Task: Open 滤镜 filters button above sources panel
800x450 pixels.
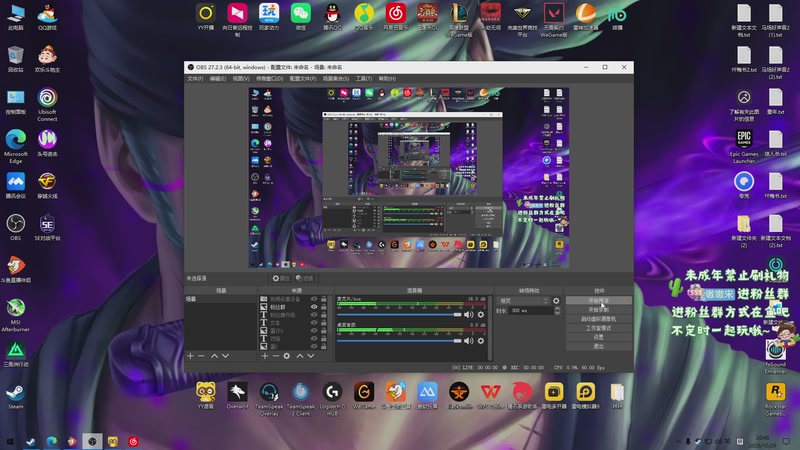Action: coord(305,278)
